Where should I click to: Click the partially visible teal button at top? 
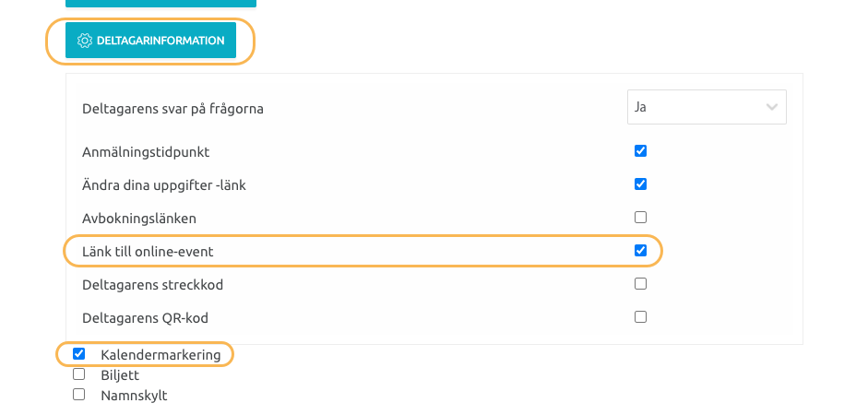click(161, 4)
